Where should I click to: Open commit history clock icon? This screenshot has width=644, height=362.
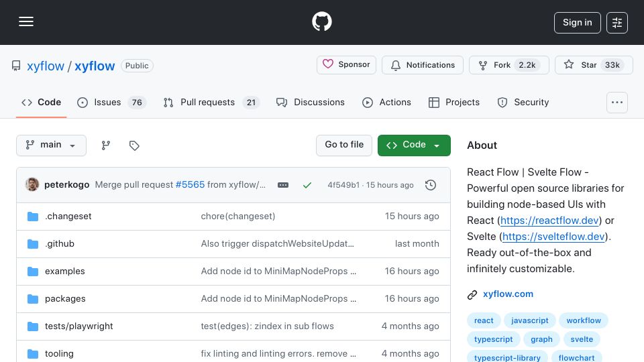pos(431,185)
